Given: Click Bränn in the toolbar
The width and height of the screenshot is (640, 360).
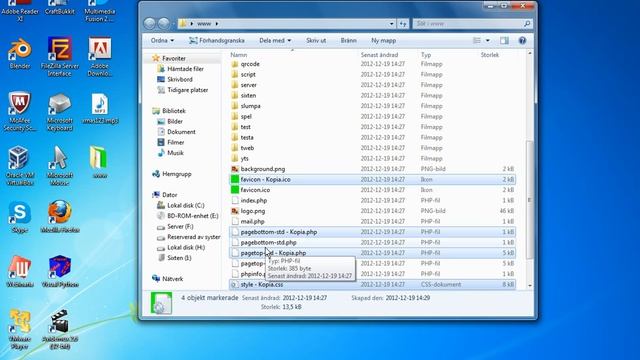Looking at the screenshot, I should [x=349, y=40].
